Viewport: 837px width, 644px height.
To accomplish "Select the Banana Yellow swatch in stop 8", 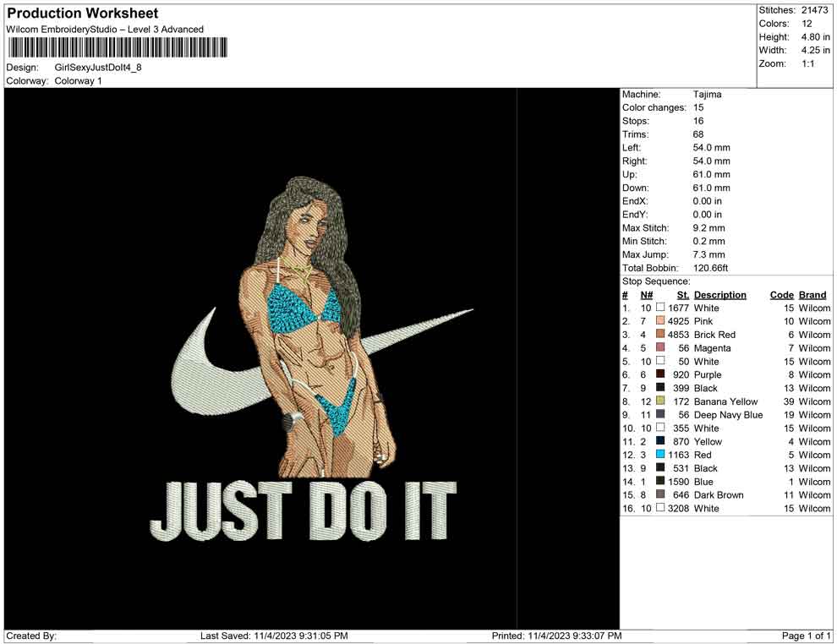I will tap(660, 401).
